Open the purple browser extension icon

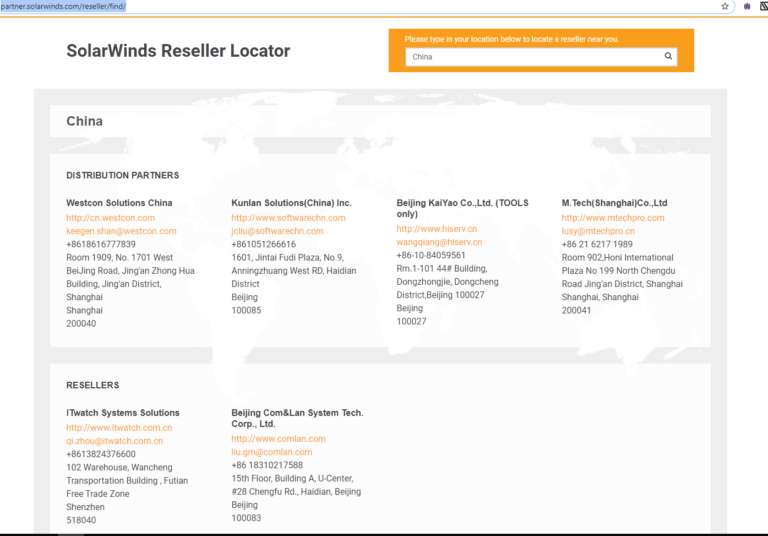click(747, 6)
